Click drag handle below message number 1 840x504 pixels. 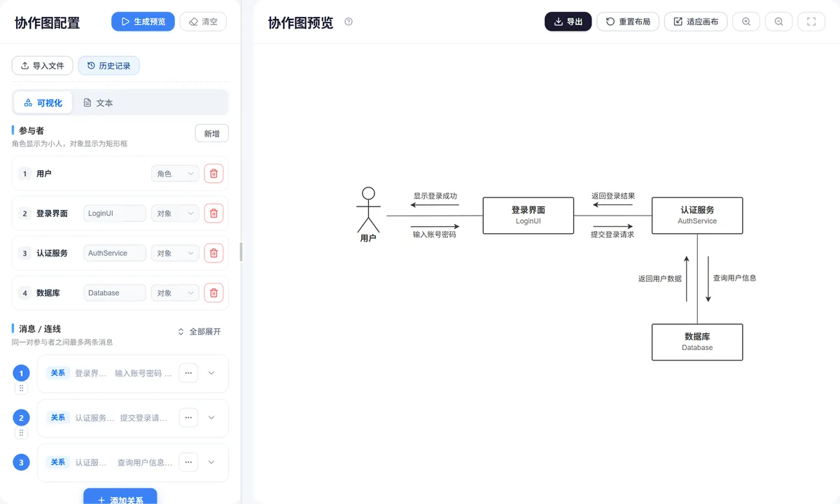(x=21, y=388)
